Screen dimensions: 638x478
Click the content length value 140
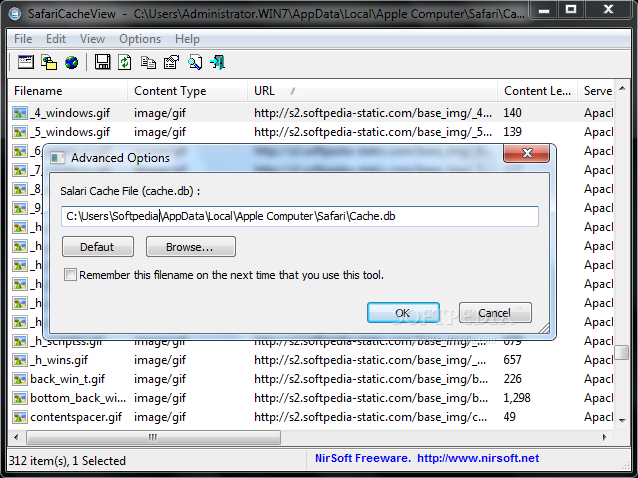(513, 113)
